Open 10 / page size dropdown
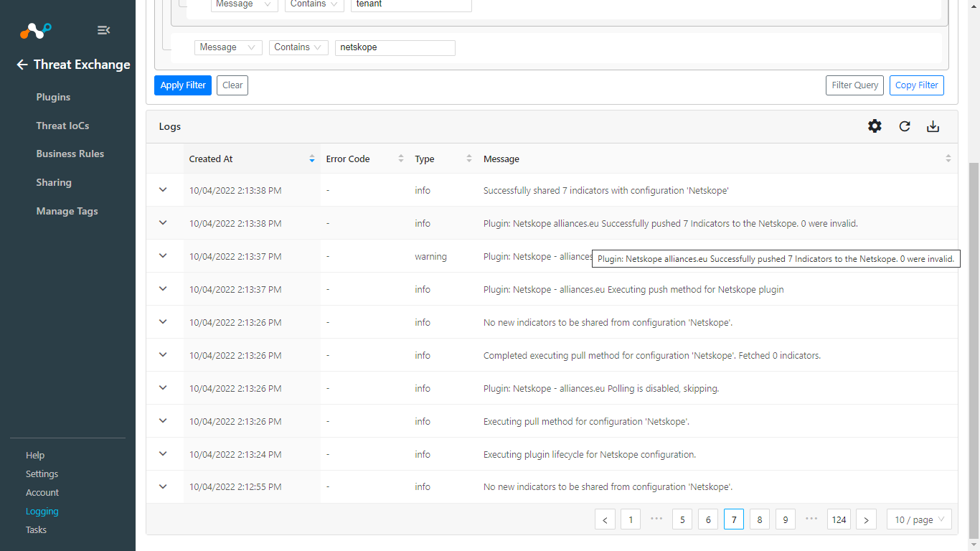Screen dimensions: 980x551 pos(919,519)
